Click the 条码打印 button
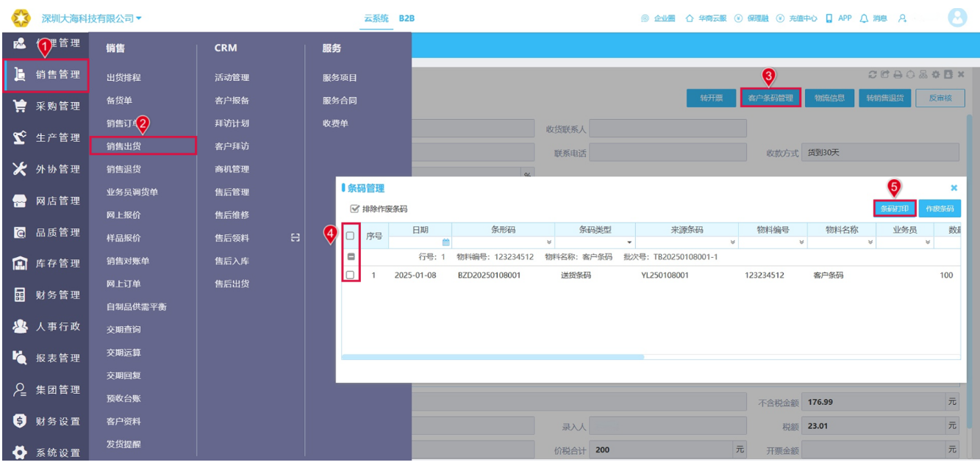This screenshot has width=980, height=465. pyautogui.click(x=895, y=209)
